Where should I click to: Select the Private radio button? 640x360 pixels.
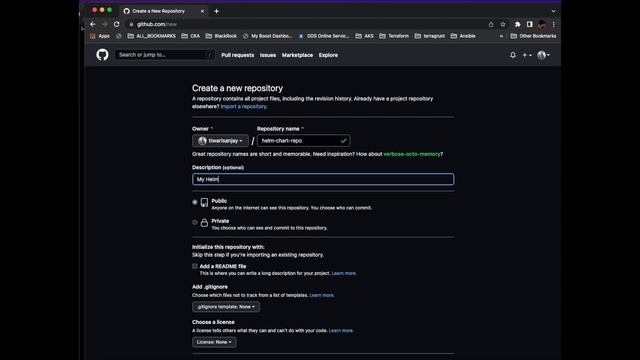point(195,222)
